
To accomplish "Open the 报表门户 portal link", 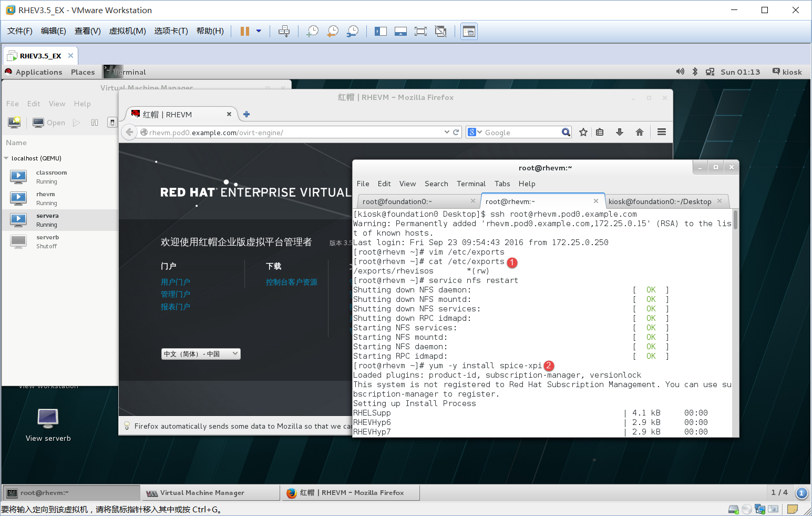I will point(176,307).
